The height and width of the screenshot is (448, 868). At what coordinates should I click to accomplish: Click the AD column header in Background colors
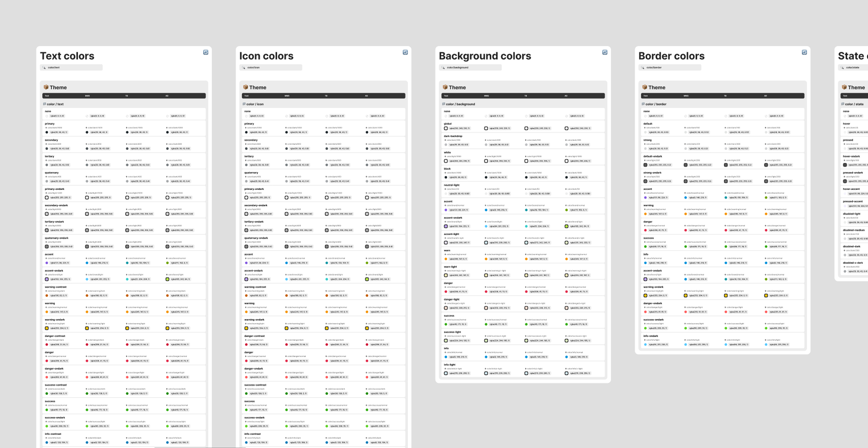point(566,96)
